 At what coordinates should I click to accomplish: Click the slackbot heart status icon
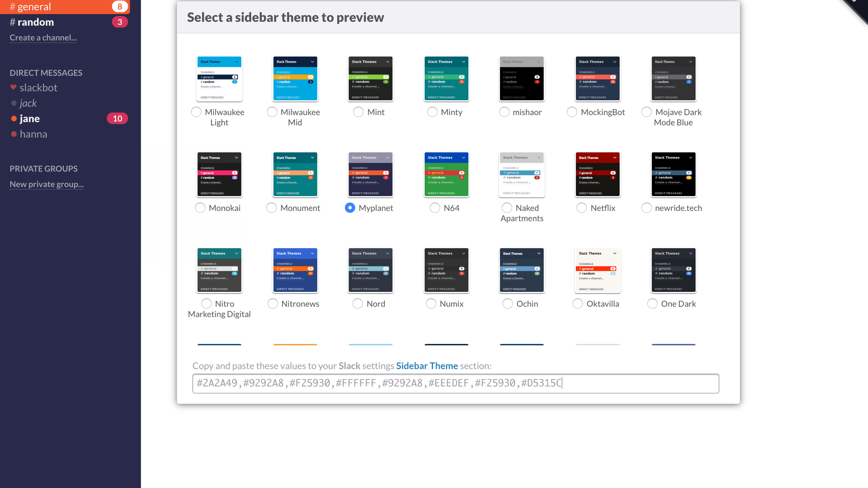[x=14, y=87]
